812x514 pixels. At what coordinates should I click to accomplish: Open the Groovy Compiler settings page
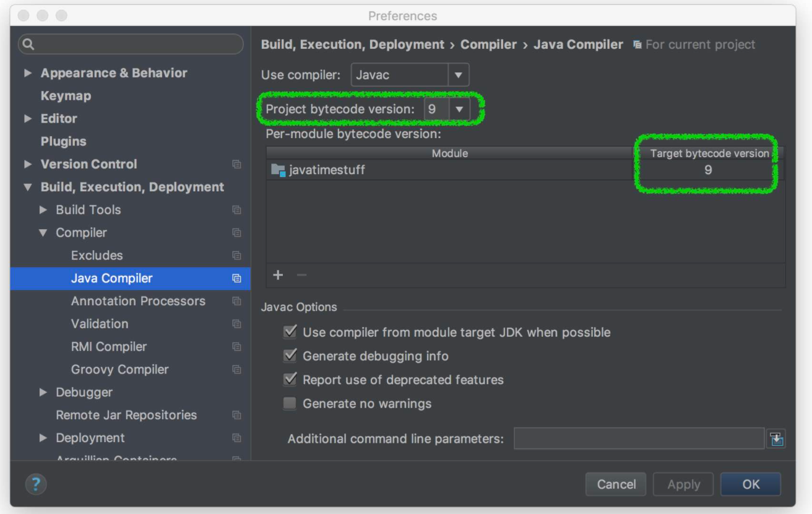coord(119,369)
